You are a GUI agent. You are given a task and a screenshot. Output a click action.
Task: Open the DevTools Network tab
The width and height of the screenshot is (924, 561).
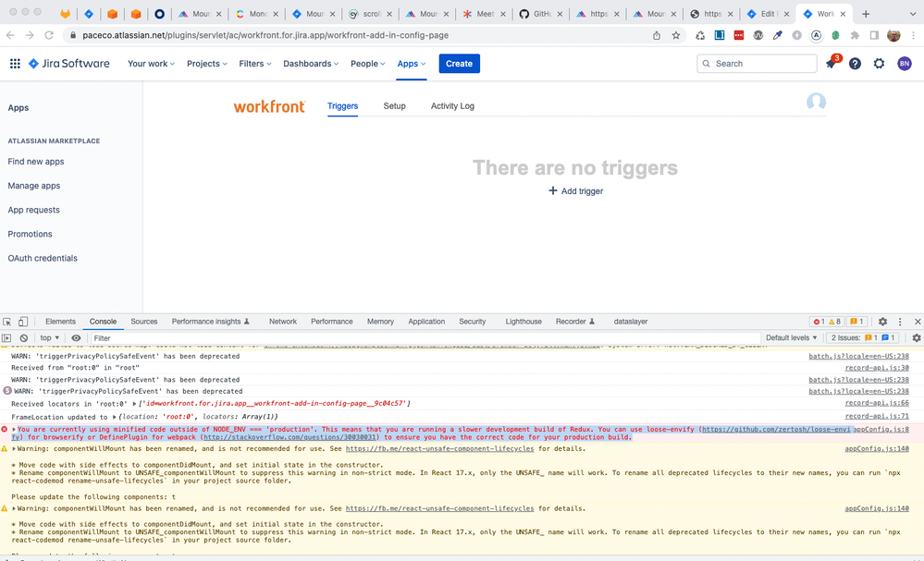click(283, 322)
